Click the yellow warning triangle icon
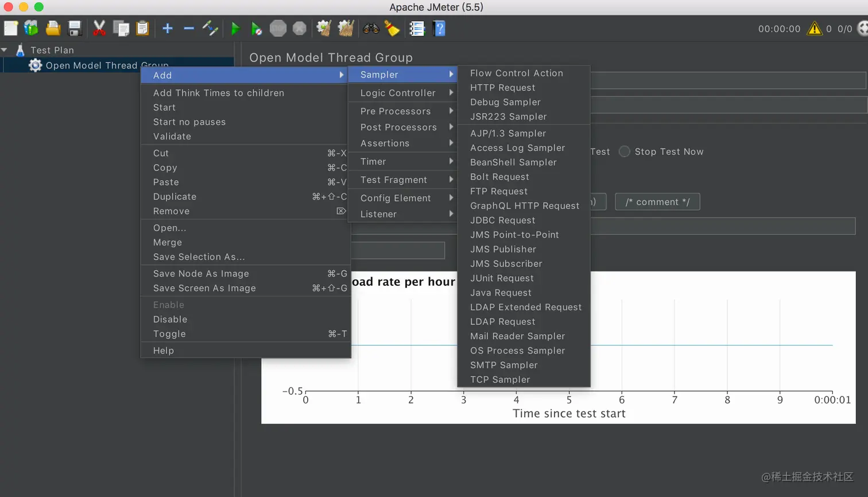The width and height of the screenshot is (868, 497). click(x=815, y=28)
